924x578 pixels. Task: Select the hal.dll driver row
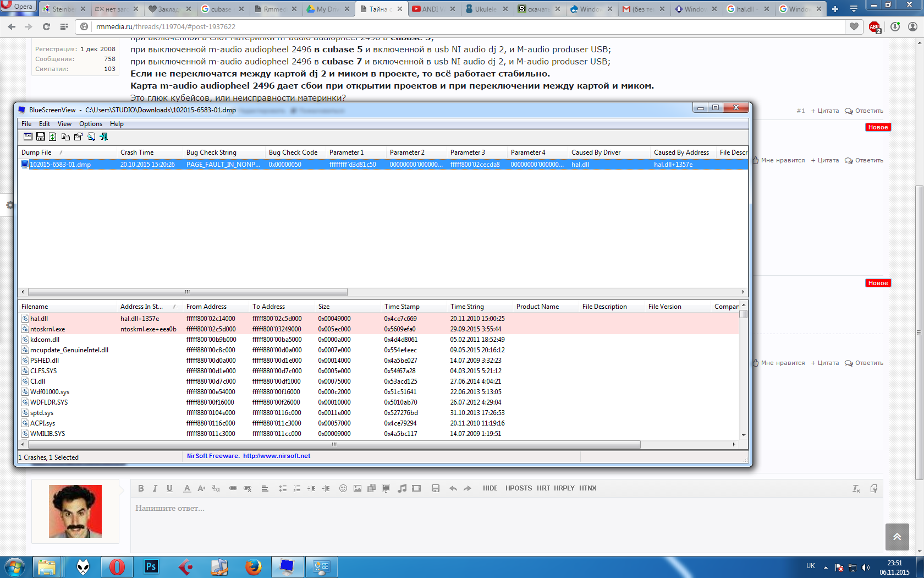coord(380,319)
